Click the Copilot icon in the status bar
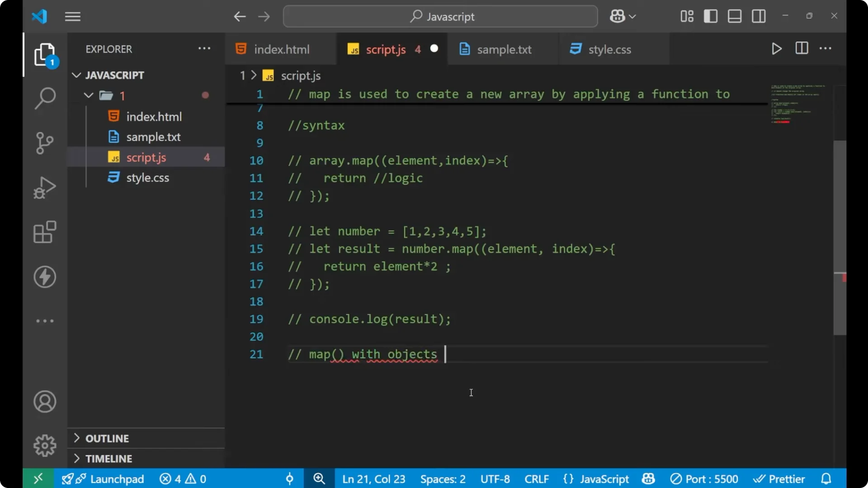Image resolution: width=868 pixels, height=488 pixels. [x=648, y=479]
